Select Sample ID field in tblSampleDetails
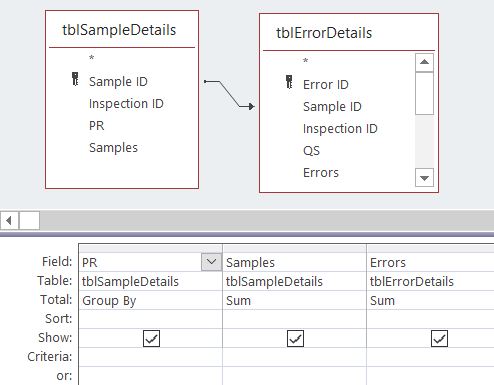This screenshot has height=385, width=494. [118, 81]
